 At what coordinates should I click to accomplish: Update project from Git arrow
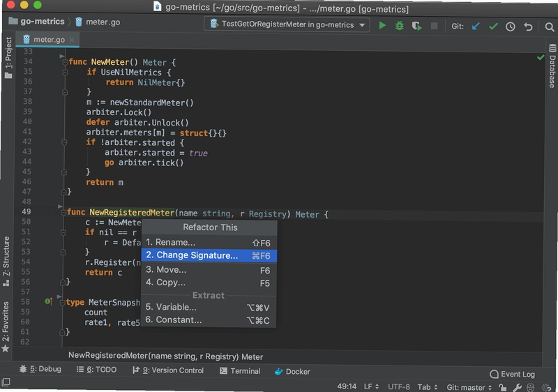click(476, 27)
